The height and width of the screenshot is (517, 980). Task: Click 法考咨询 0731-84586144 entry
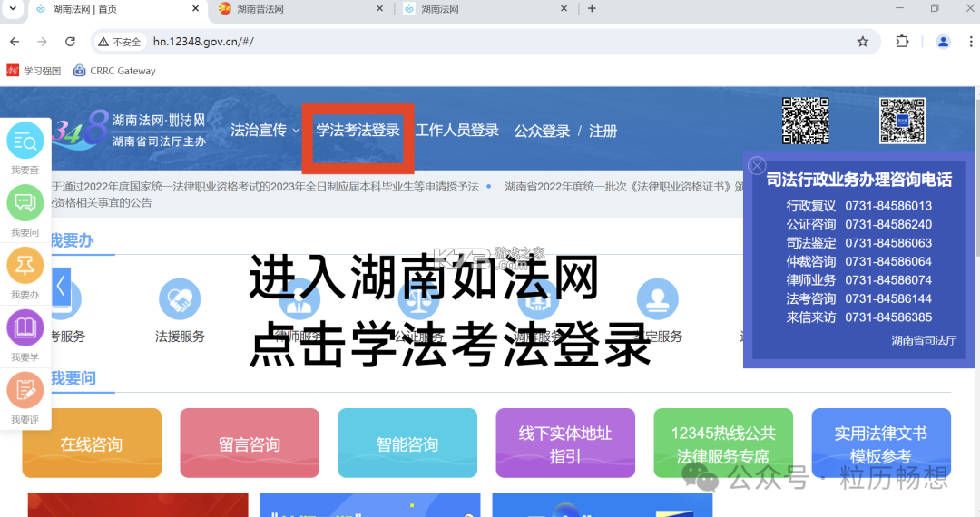(858, 298)
